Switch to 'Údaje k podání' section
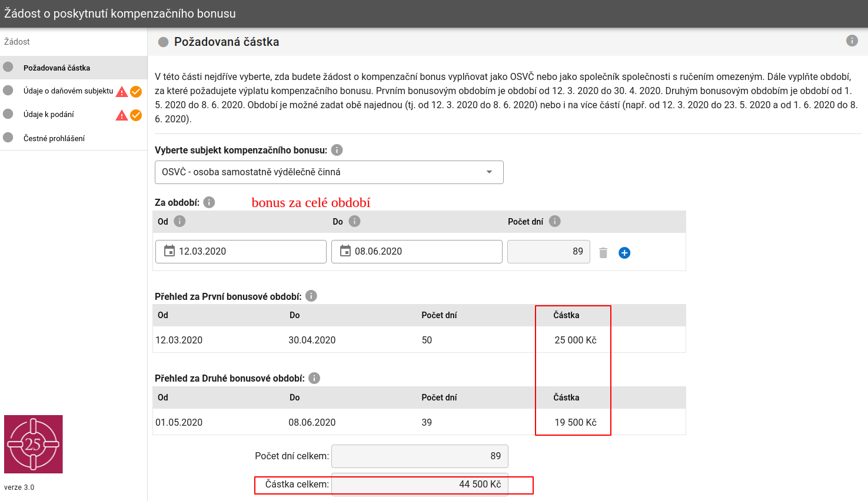 click(49, 115)
